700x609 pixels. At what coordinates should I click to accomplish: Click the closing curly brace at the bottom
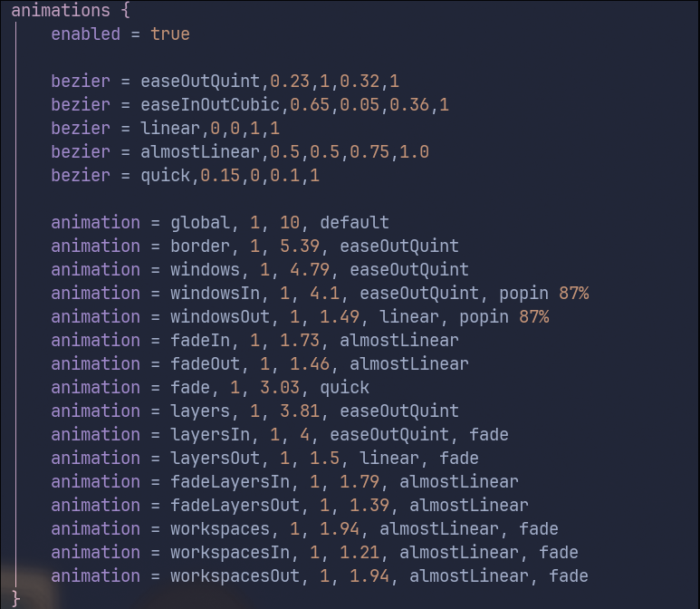[x=15, y=598]
